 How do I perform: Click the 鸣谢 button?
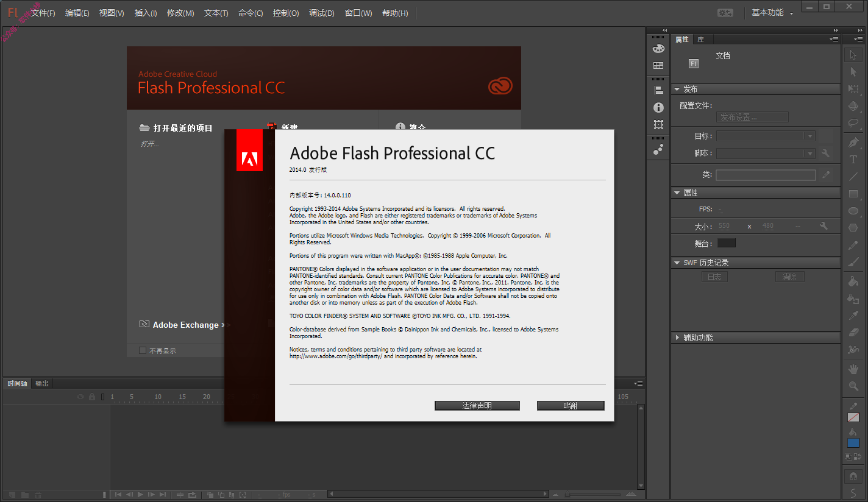571,406
